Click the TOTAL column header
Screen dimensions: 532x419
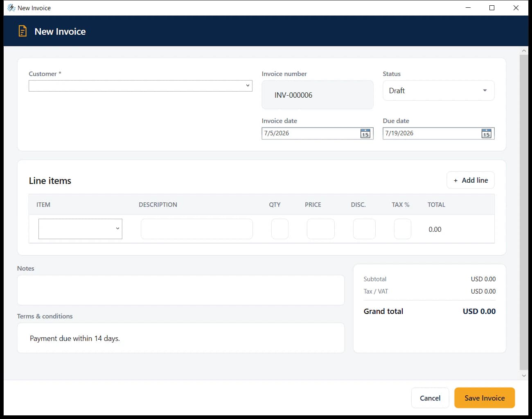[x=436, y=204]
